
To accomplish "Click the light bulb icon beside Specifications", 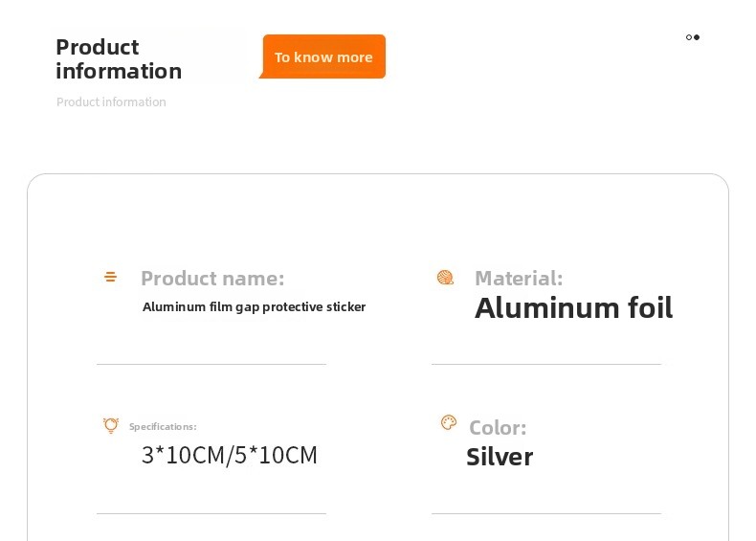I will [x=111, y=425].
